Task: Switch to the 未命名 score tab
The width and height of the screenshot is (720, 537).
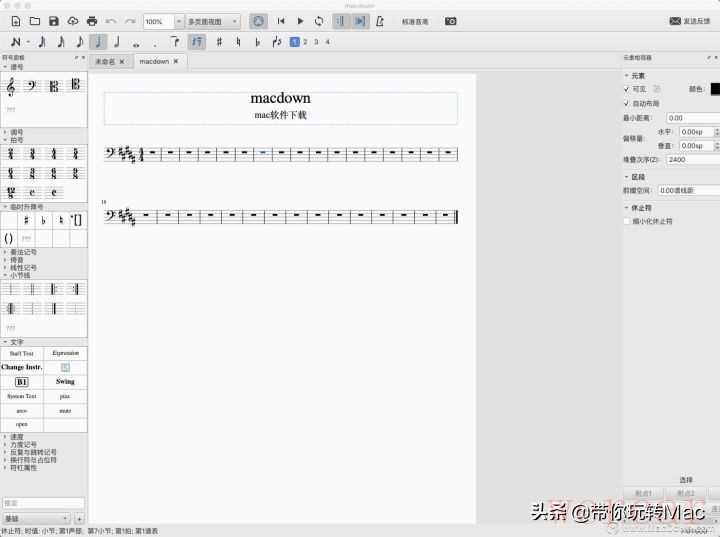Action: pos(105,62)
